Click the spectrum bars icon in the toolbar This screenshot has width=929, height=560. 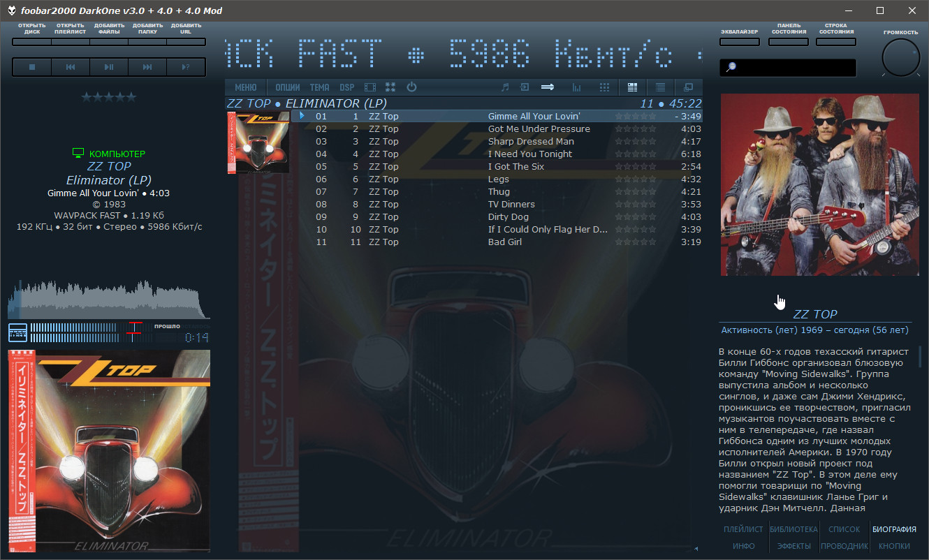[577, 87]
